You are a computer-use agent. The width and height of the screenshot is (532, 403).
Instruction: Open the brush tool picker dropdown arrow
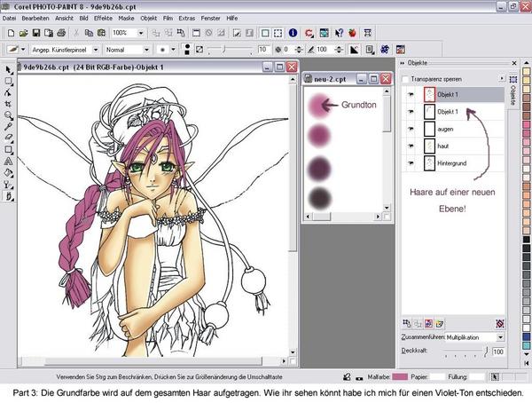pyautogui.click(x=23, y=50)
